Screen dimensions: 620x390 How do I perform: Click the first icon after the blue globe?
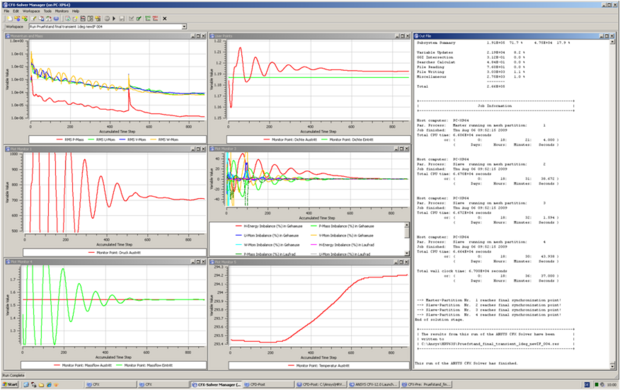(68, 19)
